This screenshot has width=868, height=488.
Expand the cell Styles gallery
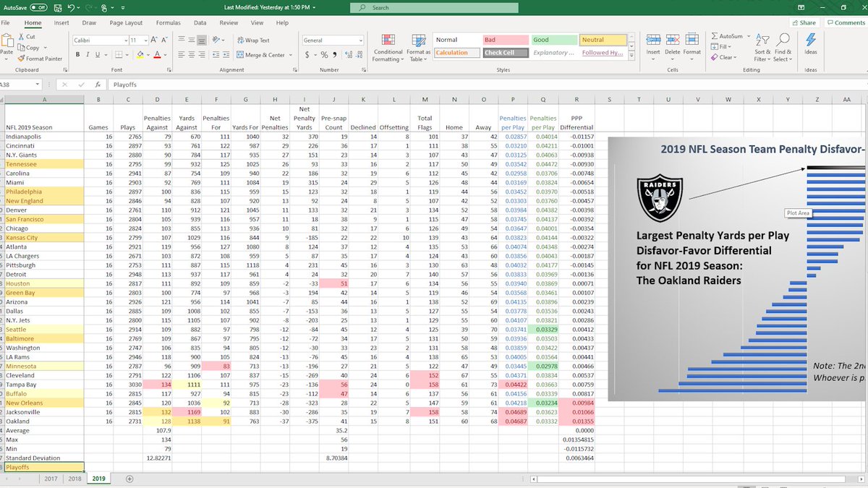coord(631,55)
